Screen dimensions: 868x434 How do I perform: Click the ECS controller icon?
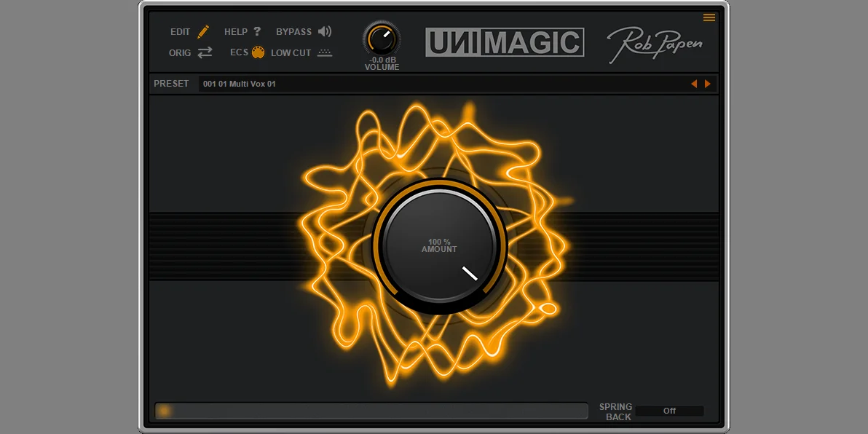tap(258, 52)
